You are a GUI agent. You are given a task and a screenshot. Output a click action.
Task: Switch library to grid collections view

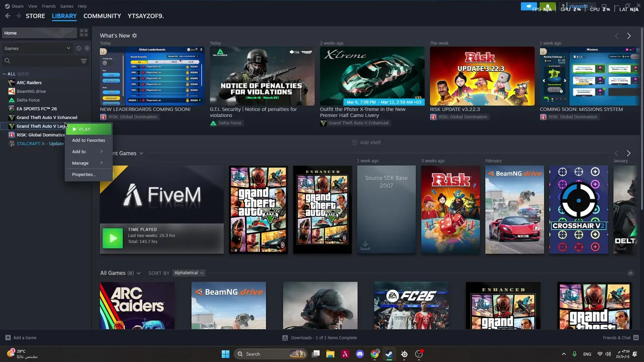84,33
